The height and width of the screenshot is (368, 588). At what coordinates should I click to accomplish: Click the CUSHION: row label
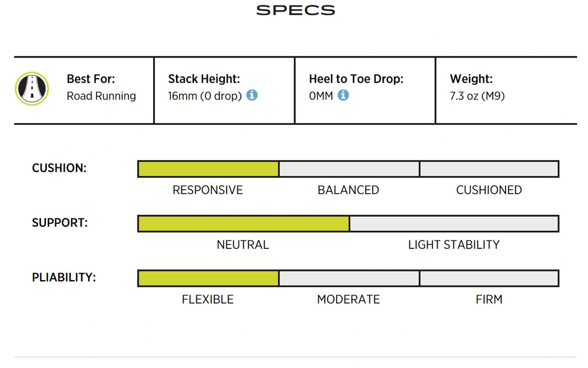click(x=59, y=168)
